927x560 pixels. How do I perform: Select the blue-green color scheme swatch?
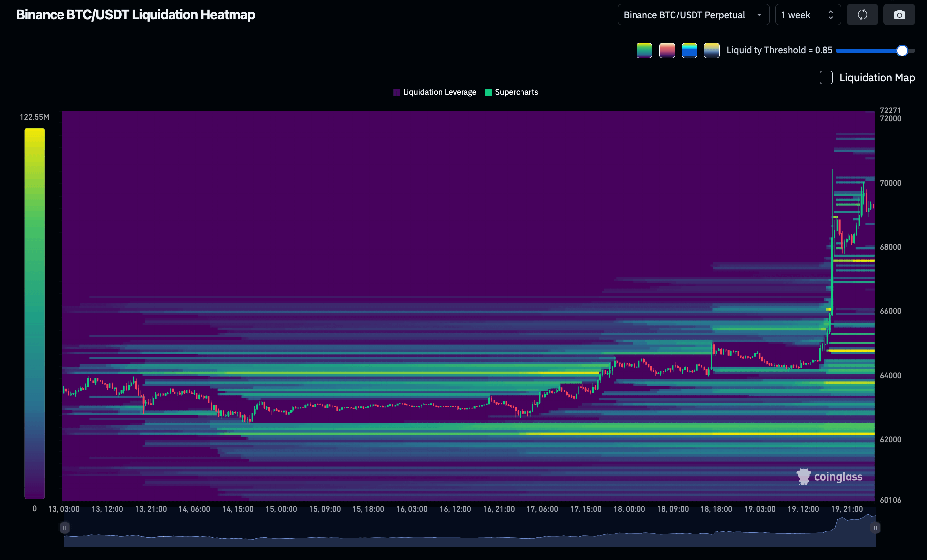click(x=690, y=51)
